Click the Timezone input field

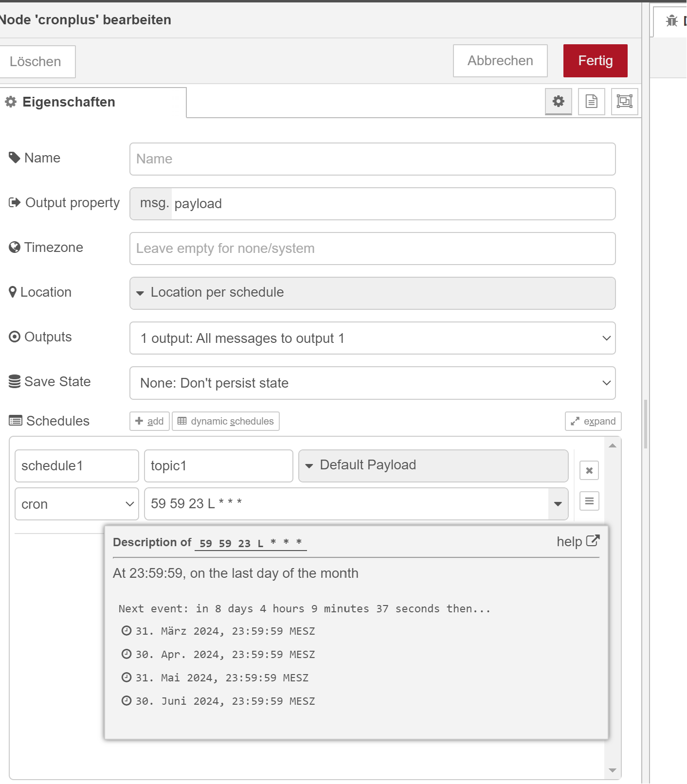point(372,249)
